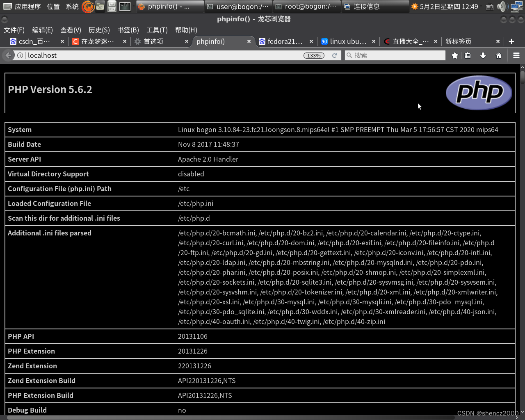
Task: Click the PHP logo image
Action: coord(479,93)
